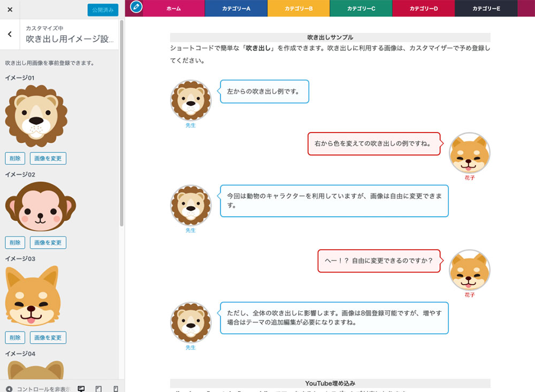535x392 pixels.
Task: Click the 右から色を変えての吹き出しの例ですね。 bubble
Action: coord(374,144)
